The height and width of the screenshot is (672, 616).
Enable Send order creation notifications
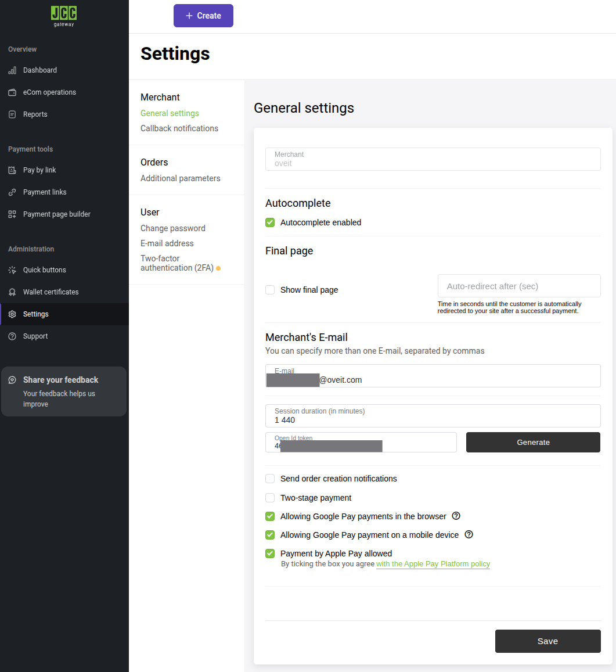pyautogui.click(x=270, y=479)
